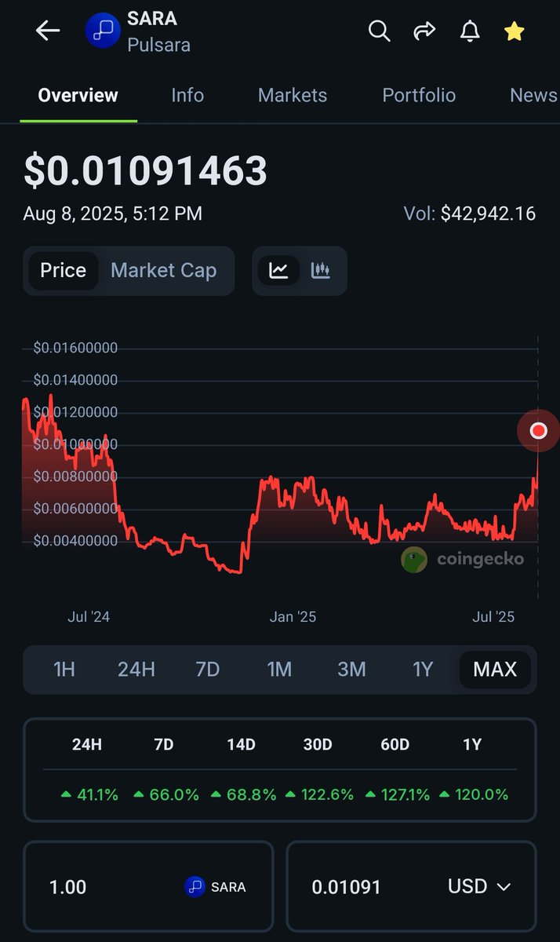Tap the Vol: $42,942.16 text
The image size is (560, 942).
470,214
